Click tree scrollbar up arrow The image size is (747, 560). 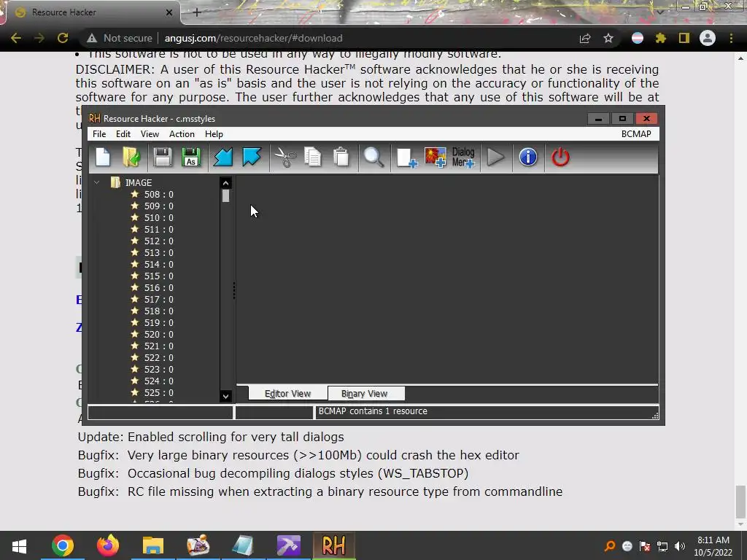pos(226,183)
